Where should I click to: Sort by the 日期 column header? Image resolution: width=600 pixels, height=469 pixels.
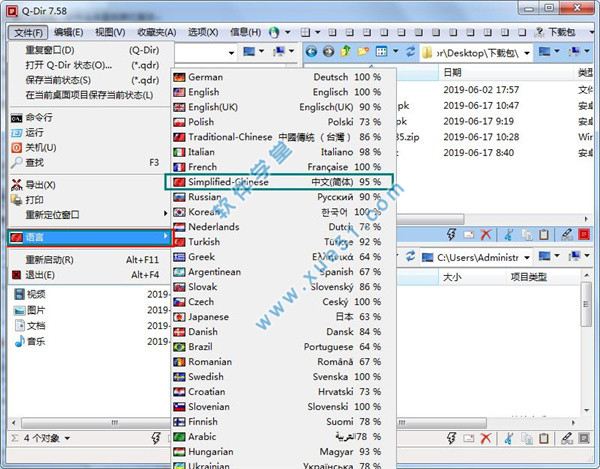tap(507, 72)
